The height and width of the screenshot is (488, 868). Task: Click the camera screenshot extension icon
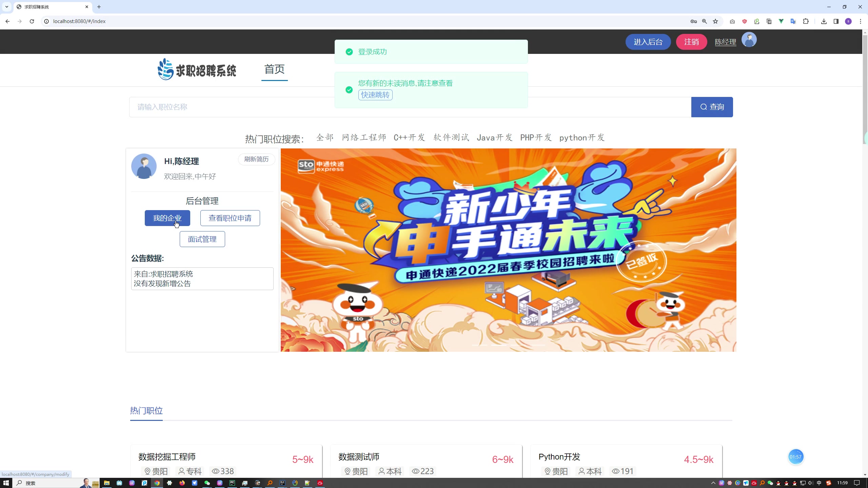point(732,21)
